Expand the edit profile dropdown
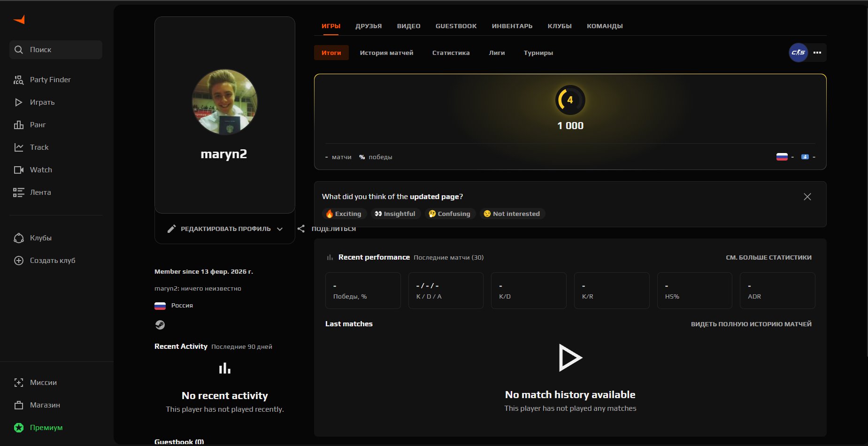The image size is (868, 446). click(280, 229)
